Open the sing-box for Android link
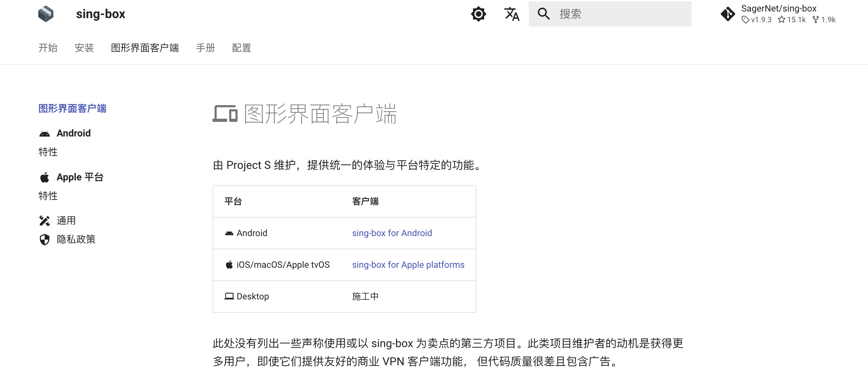Screen dimensions: 868x383 [x=392, y=233]
